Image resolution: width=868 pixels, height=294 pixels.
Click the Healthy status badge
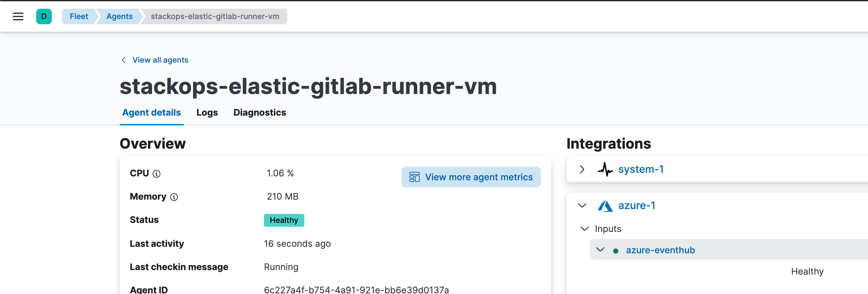pyautogui.click(x=284, y=220)
